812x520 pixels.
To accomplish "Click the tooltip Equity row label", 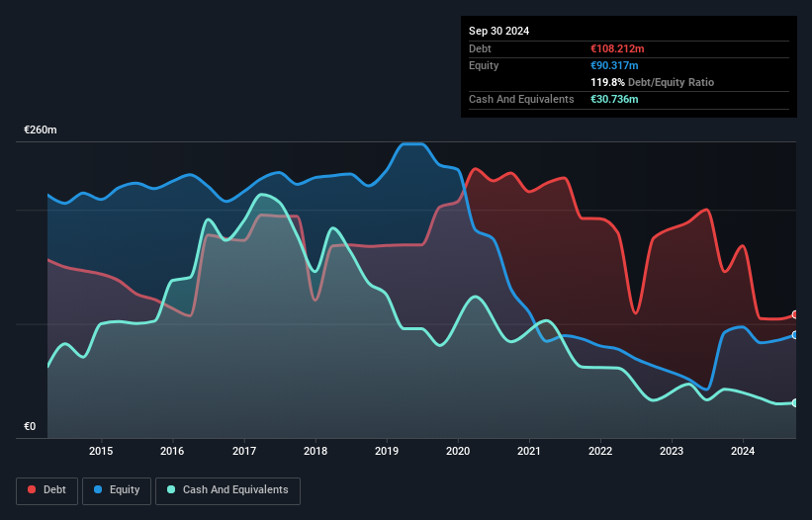I will tap(484, 65).
